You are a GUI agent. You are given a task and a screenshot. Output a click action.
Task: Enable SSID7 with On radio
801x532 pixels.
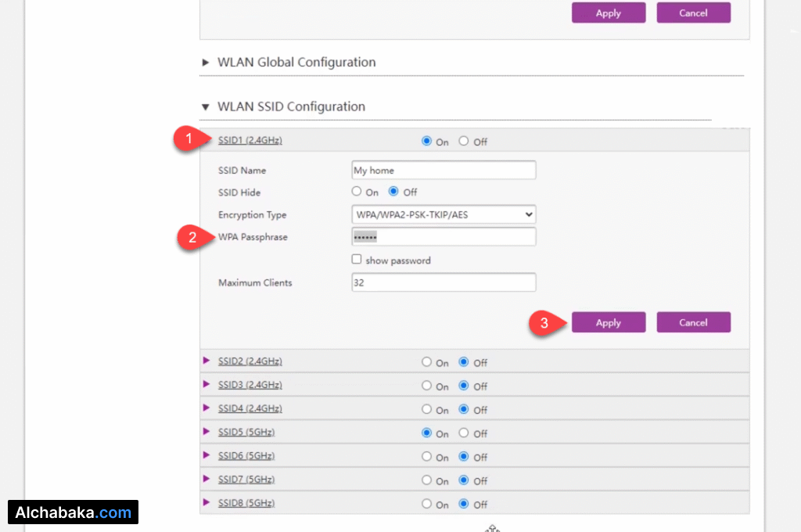[426, 480]
